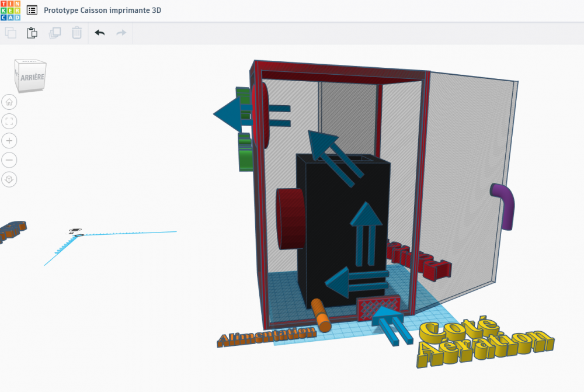Viewport: 584px width, 392px height.
Task: Click the Redo arrow
Action: click(x=121, y=33)
